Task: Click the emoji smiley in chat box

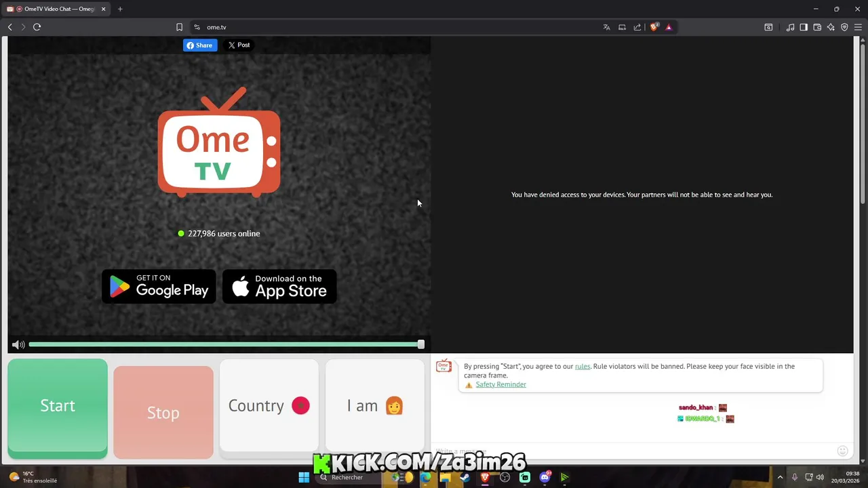Action: [x=843, y=451]
